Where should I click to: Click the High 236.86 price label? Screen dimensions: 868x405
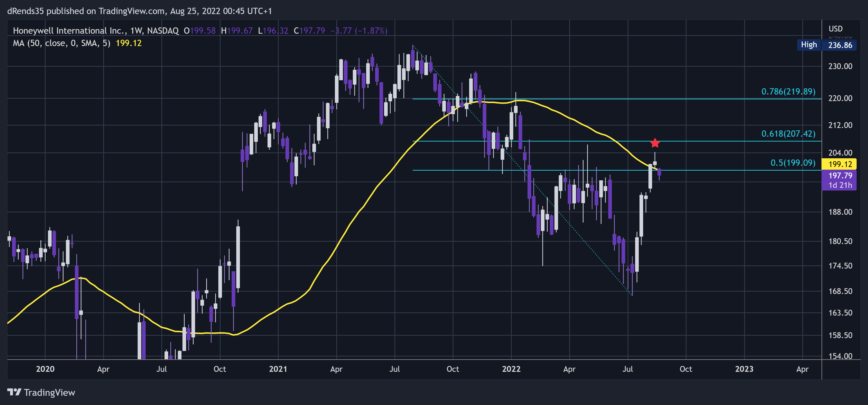pyautogui.click(x=827, y=45)
